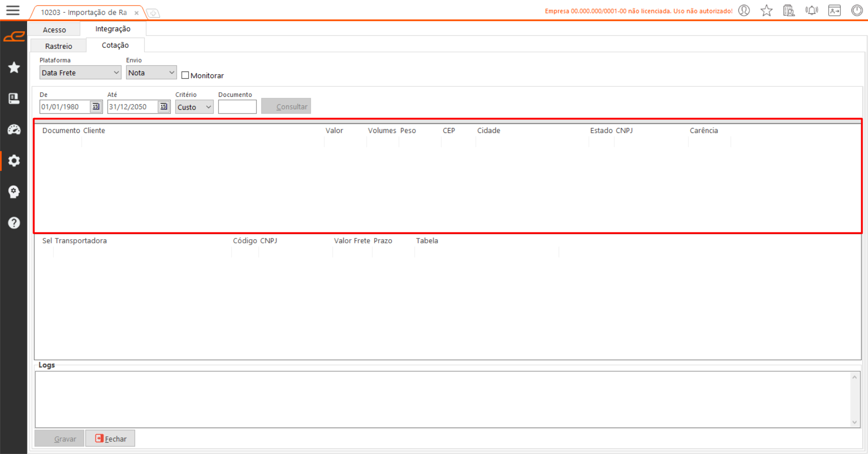Expand the Envio dropdown

tap(151, 73)
